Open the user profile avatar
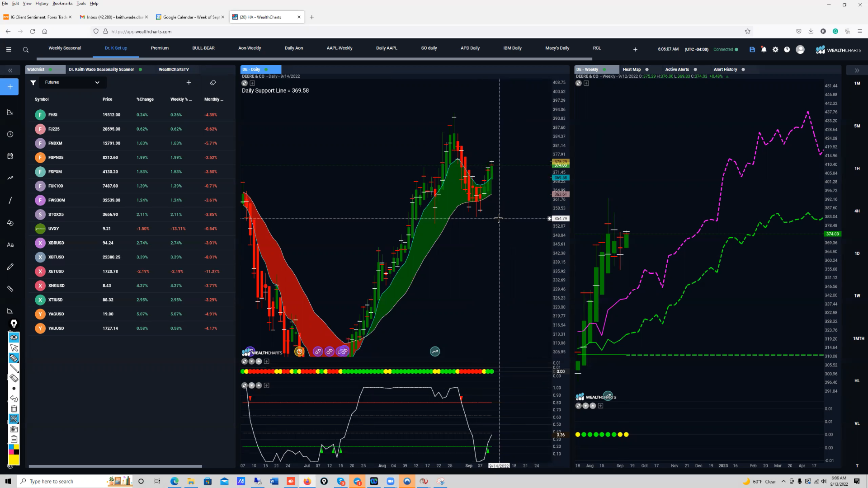This screenshot has width=868, height=488. (x=800, y=50)
